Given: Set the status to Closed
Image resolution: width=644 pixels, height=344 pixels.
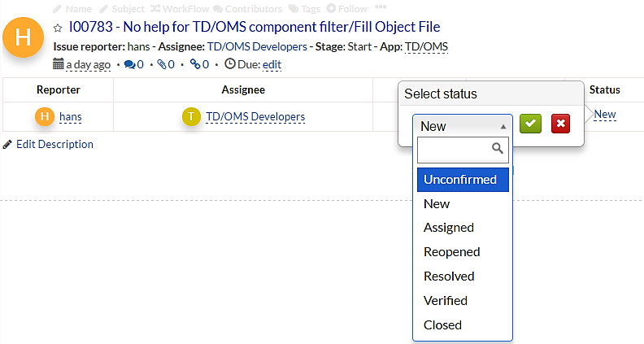Looking at the screenshot, I should (443, 325).
